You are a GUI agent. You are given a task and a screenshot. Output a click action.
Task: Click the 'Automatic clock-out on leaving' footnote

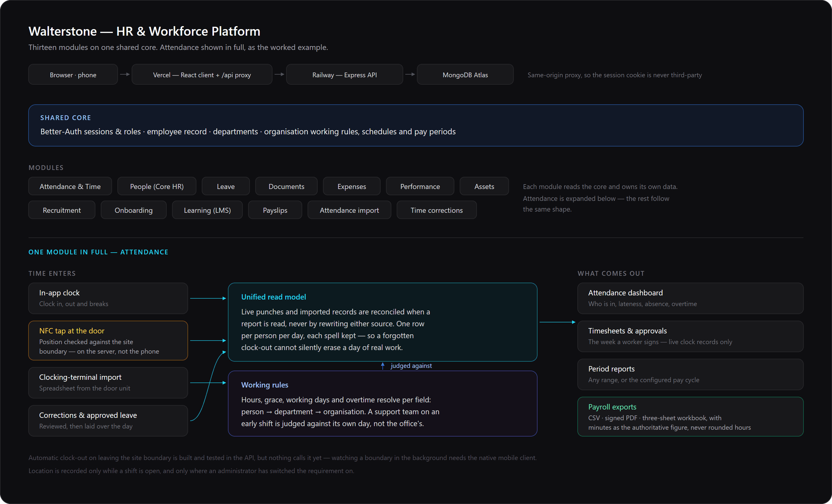coord(282,457)
